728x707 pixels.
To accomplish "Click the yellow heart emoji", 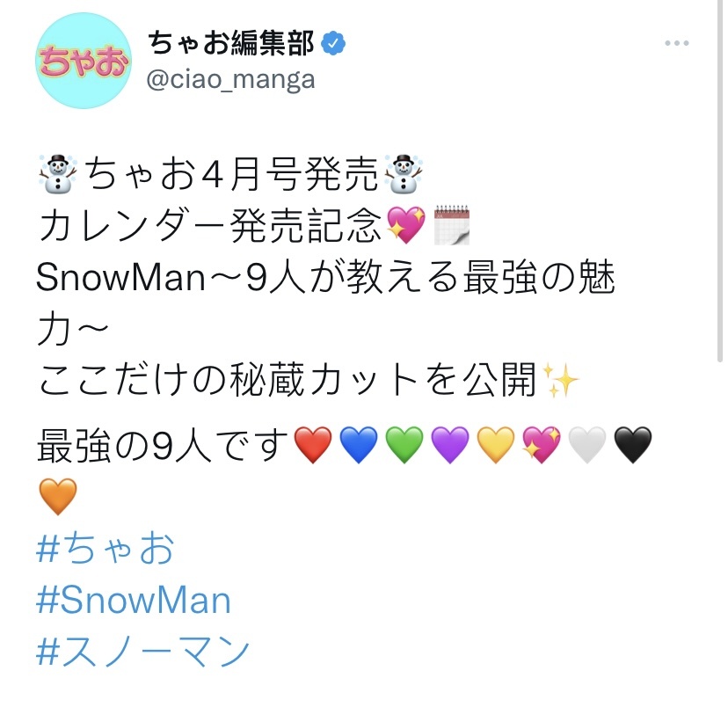I will [x=496, y=445].
